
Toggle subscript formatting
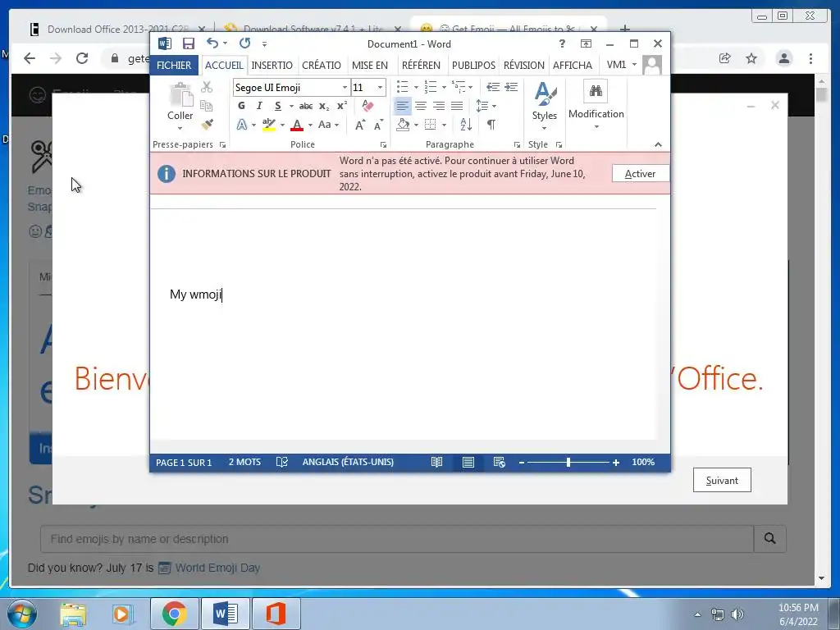(323, 106)
